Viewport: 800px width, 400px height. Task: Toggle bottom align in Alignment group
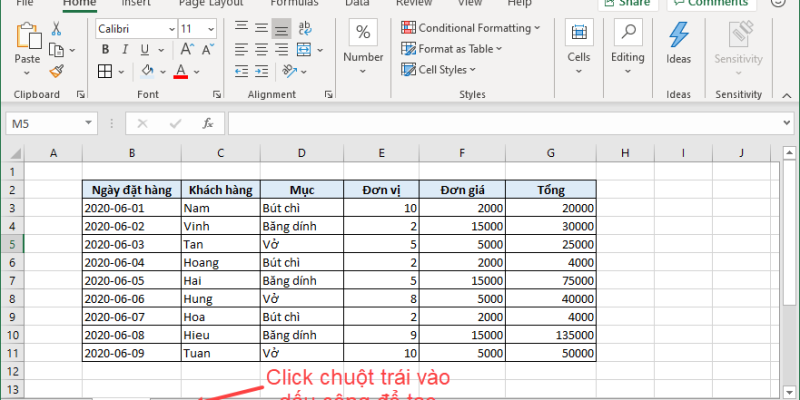282,28
